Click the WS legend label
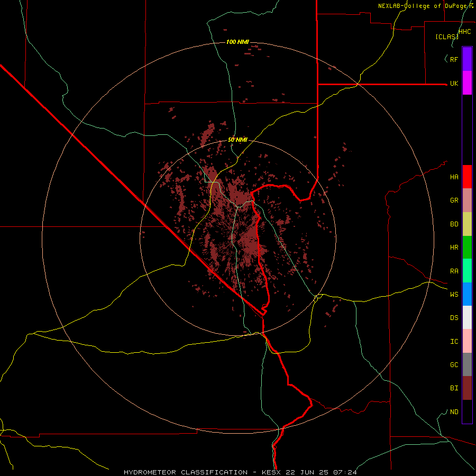This screenshot has height=476, width=476. [x=454, y=295]
